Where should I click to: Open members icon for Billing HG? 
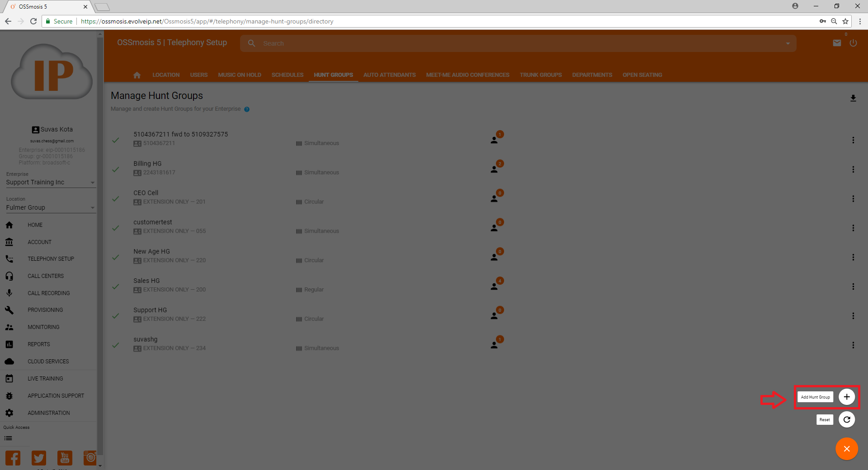coord(495,169)
